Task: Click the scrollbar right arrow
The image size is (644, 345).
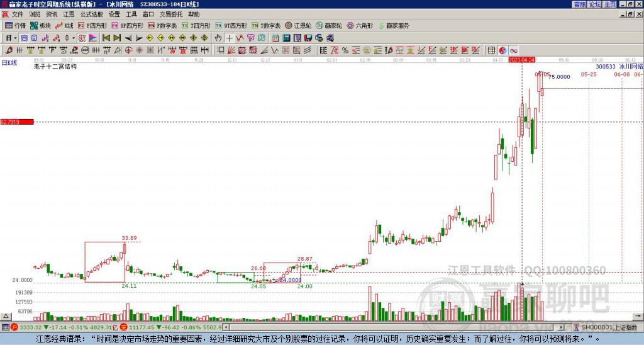Action: [562, 327]
